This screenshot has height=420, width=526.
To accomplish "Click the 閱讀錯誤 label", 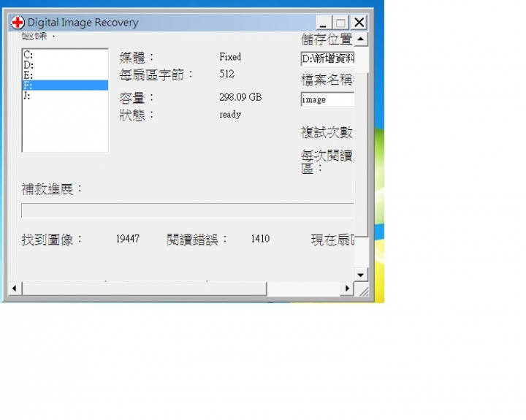I will (x=197, y=240).
